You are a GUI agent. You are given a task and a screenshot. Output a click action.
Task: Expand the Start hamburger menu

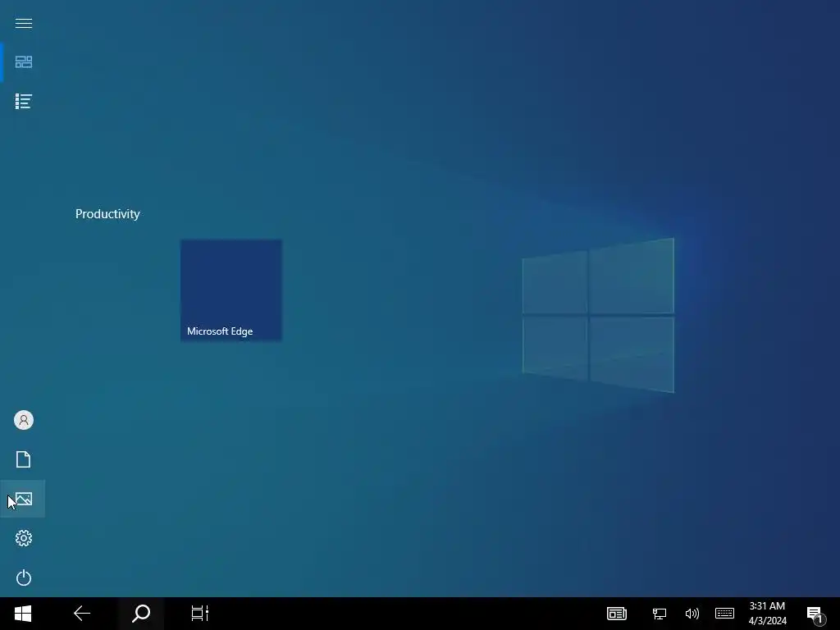point(24,23)
